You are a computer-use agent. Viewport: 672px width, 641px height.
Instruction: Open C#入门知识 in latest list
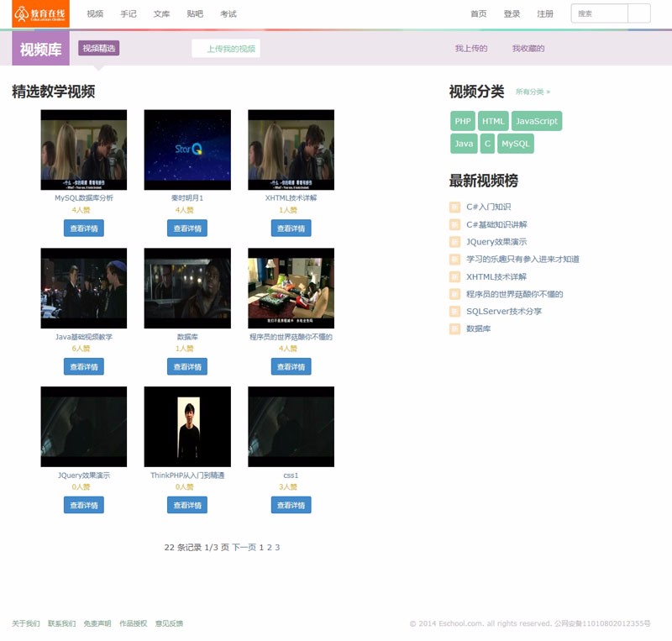(489, 207)
